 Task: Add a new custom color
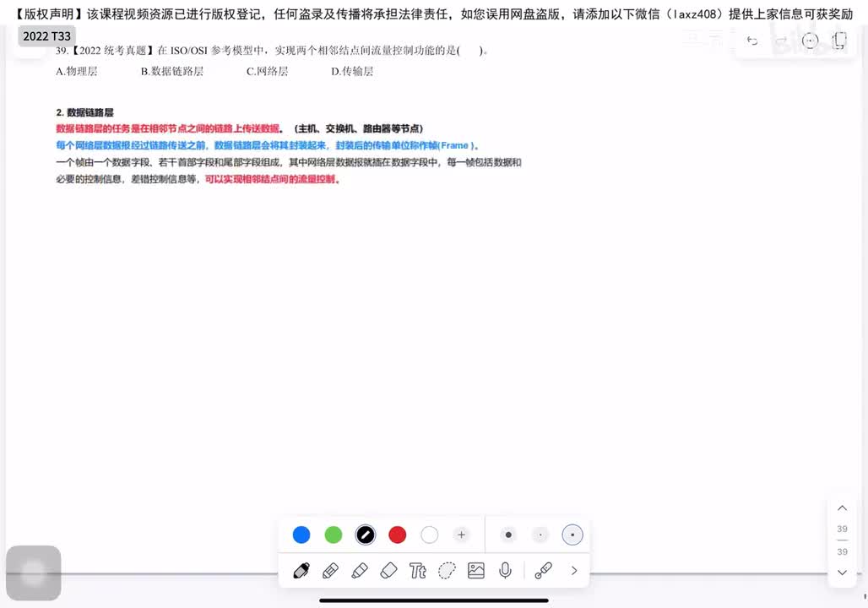tap(461, 535)
